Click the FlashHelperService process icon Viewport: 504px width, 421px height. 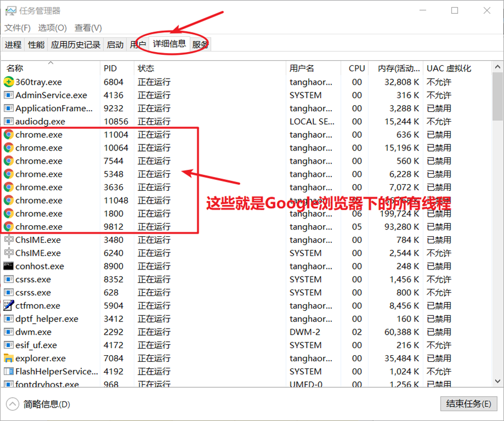pyautogui.click(x=9, y=372)
